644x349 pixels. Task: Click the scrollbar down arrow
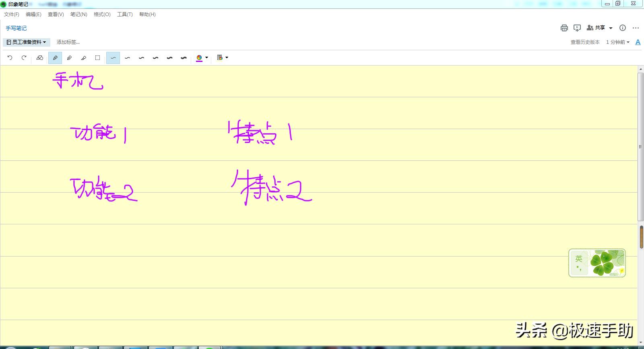pyautogui.click(x=641, y=343)
